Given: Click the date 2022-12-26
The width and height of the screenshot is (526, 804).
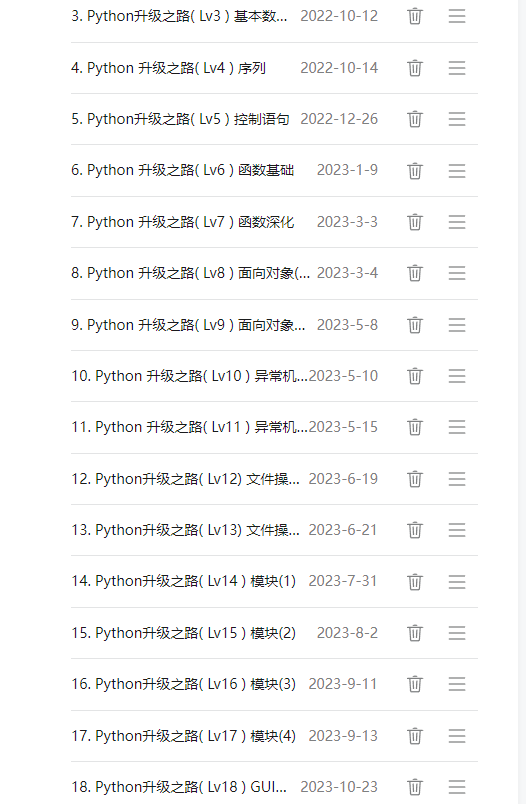Looking at the screenshot, I should 339,119.
